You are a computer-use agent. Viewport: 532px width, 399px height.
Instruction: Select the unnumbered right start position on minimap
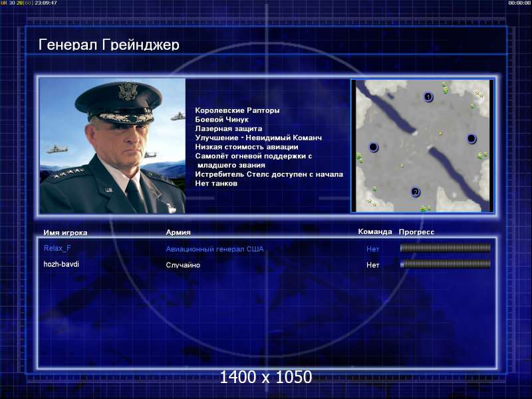pyautogui.click(x=471, y=138)
